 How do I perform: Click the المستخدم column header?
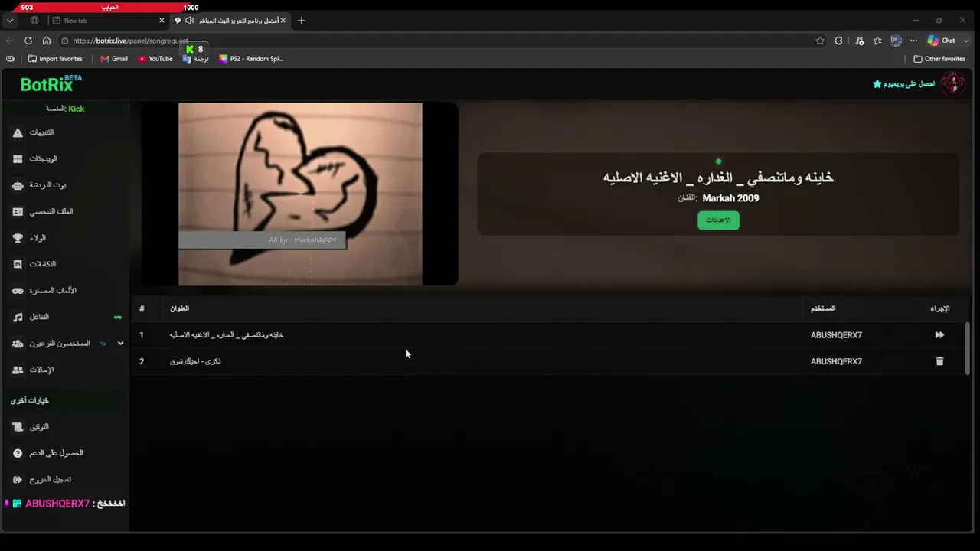pos(823,308)
